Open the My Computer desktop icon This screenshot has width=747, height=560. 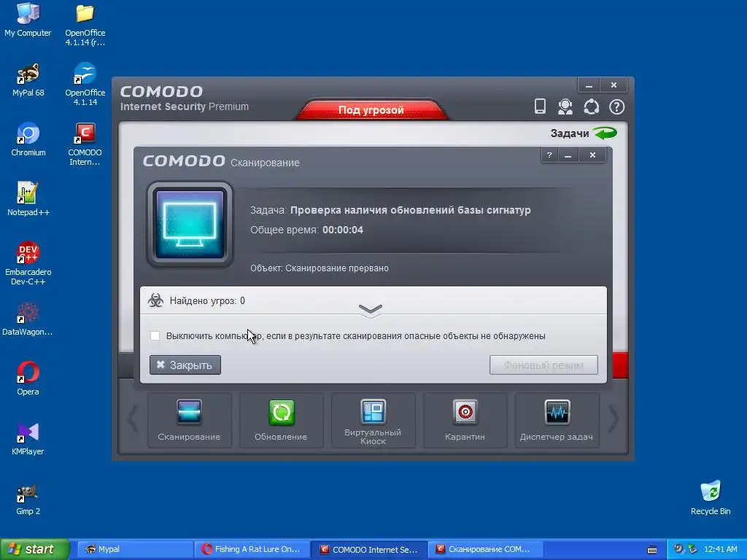pos(28,20)
